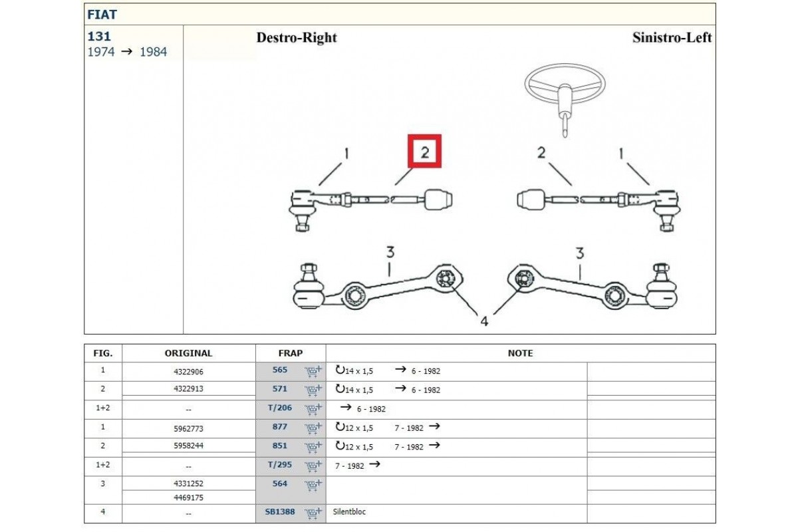
Task: Open FRAP part 571 link
Action: click(x=280, y=389)
